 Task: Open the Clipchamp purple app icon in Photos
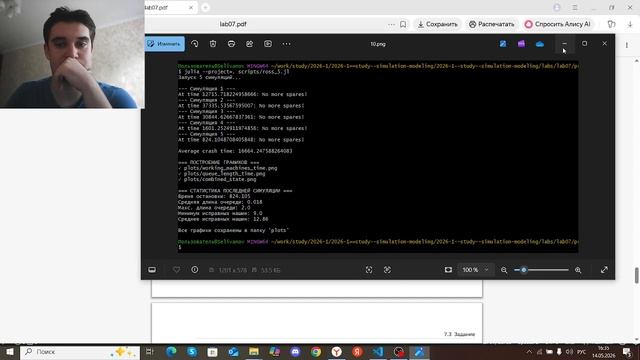(x=521, y=44)
